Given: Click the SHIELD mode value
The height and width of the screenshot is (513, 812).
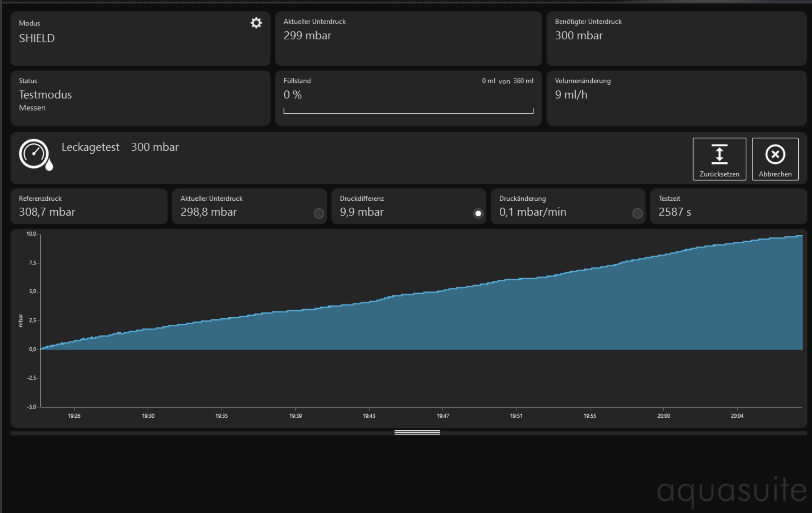Looking at the screenshot, I should click(37, 38).
